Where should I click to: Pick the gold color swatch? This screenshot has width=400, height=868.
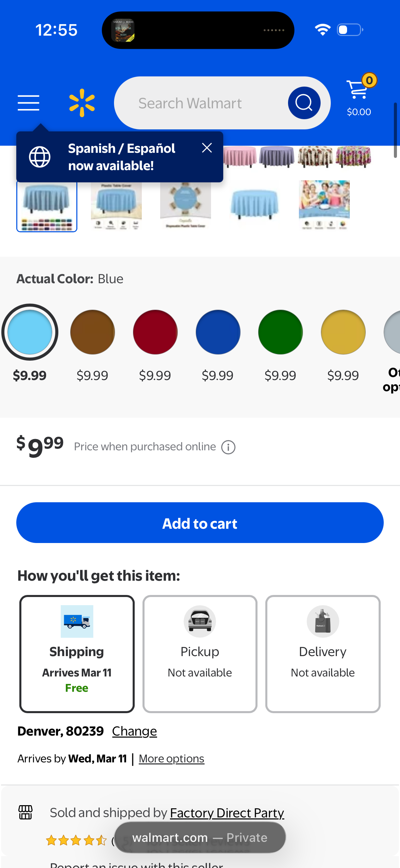pos(343,332)
